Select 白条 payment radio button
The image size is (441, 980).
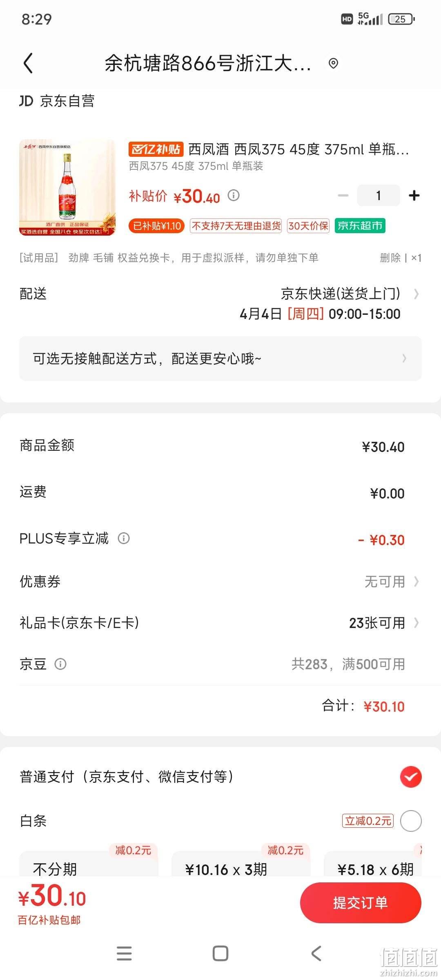tap(411, 821)
